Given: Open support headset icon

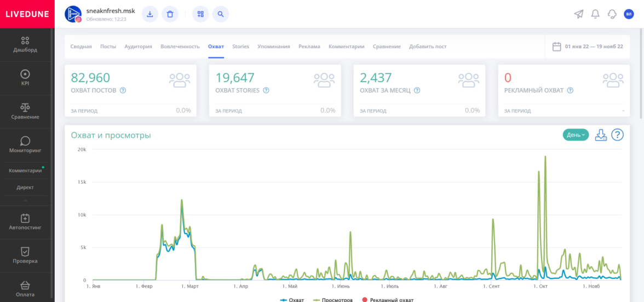Looking at the screenshot, I should coord(612,14).
